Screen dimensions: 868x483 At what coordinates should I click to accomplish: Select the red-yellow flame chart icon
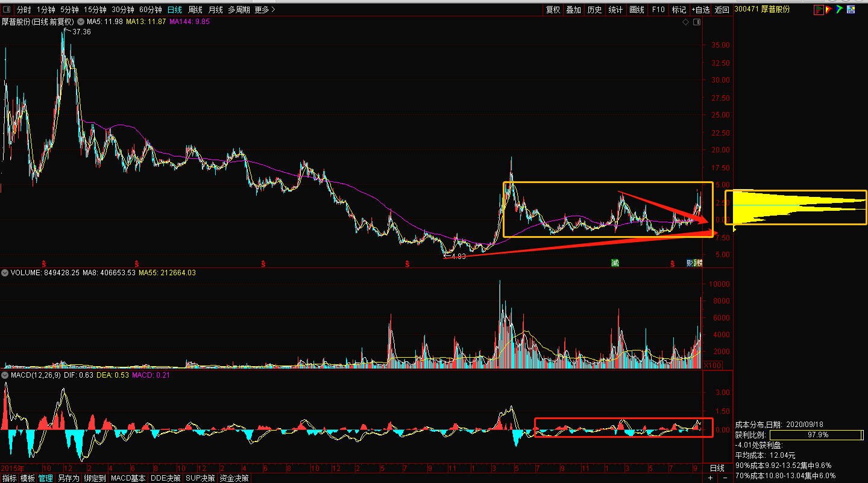click(828, 10)
